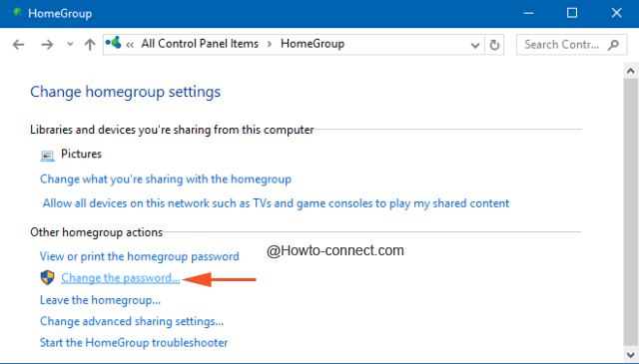Select HomeGroup breadcrumb segment
This screenshot has height=364, width=639.
[x=313, y=44]
